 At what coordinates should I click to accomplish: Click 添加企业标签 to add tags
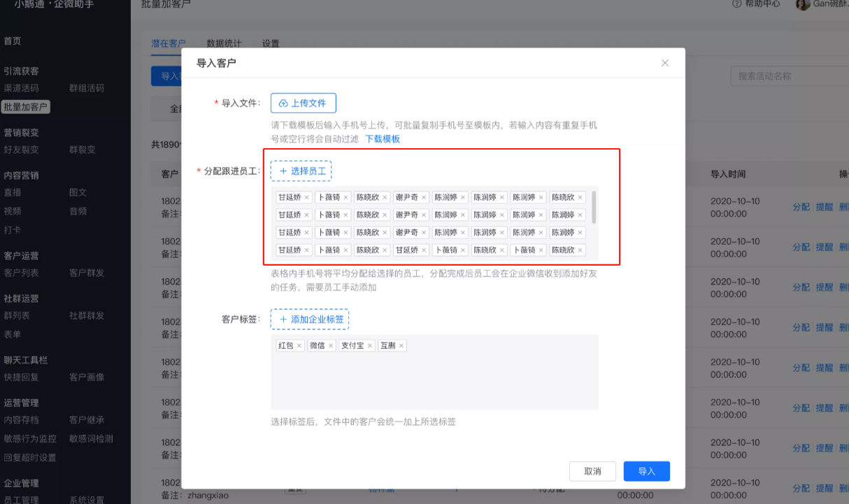tap(310, 319)
